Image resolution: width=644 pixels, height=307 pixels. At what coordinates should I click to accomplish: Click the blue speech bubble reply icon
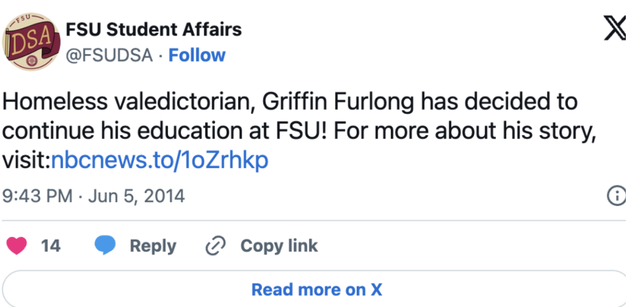[105, 246]
